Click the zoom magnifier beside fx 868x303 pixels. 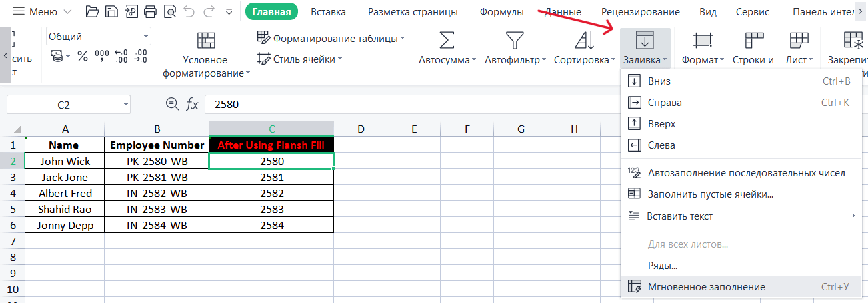[172, 104]
